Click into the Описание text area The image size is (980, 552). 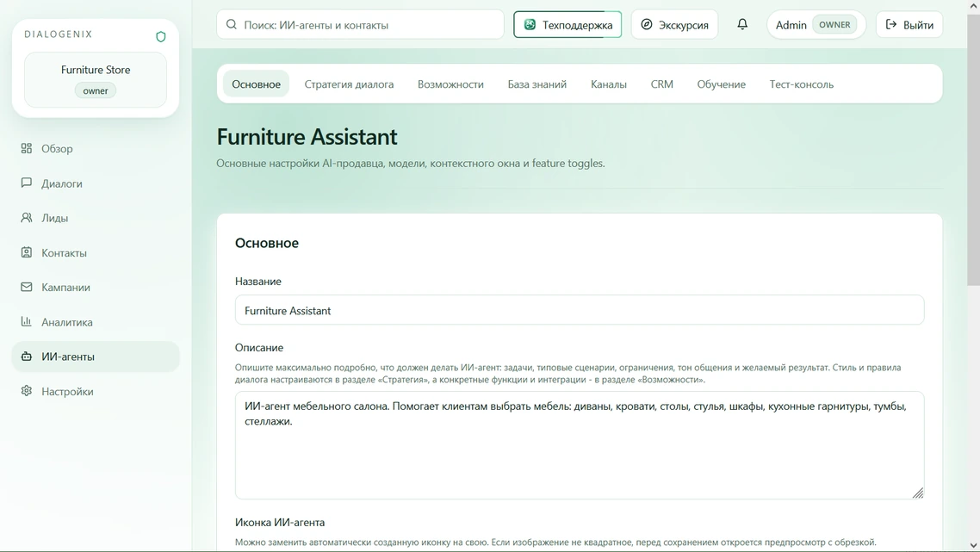pos(580,445)
